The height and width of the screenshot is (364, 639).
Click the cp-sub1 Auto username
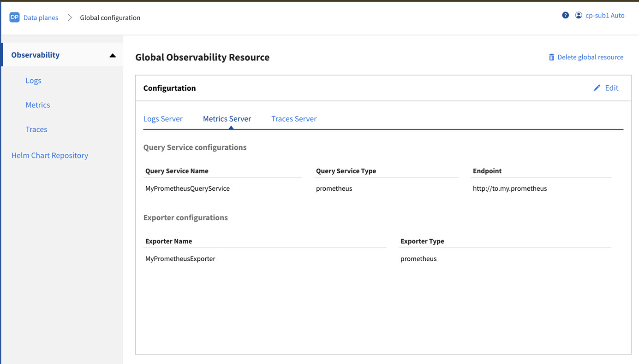(x=605, y=15)
